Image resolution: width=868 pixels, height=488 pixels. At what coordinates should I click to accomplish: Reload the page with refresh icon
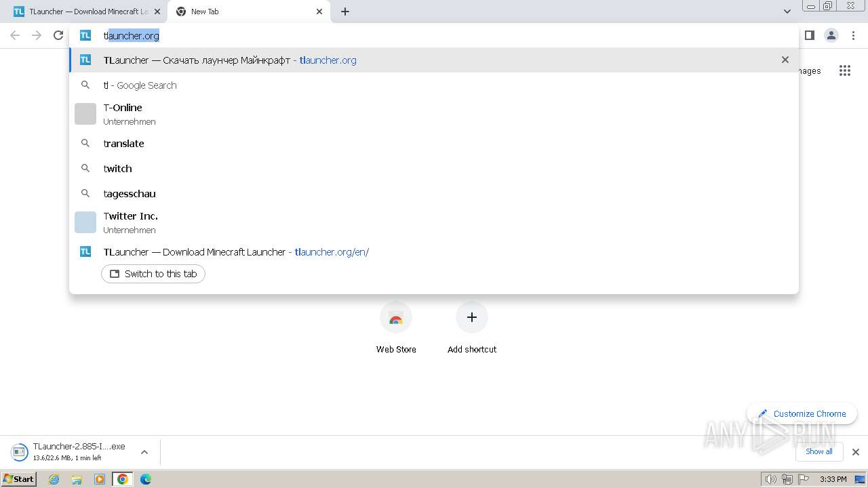58,35
